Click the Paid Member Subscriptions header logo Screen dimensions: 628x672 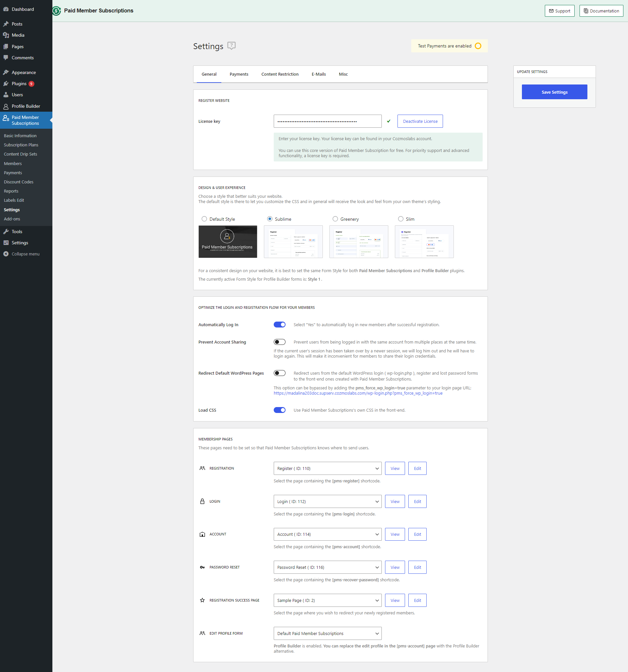point(56,11)
